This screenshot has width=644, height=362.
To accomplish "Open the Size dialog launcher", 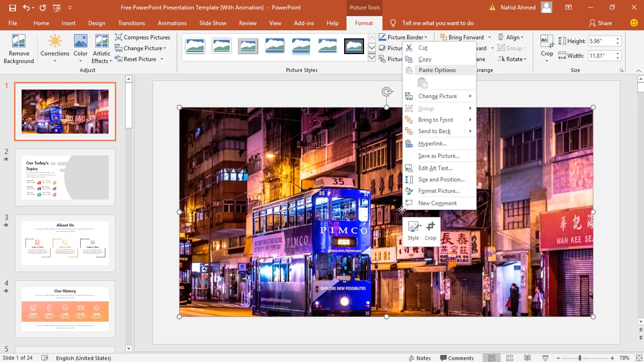I will click(x=621, y=70).
